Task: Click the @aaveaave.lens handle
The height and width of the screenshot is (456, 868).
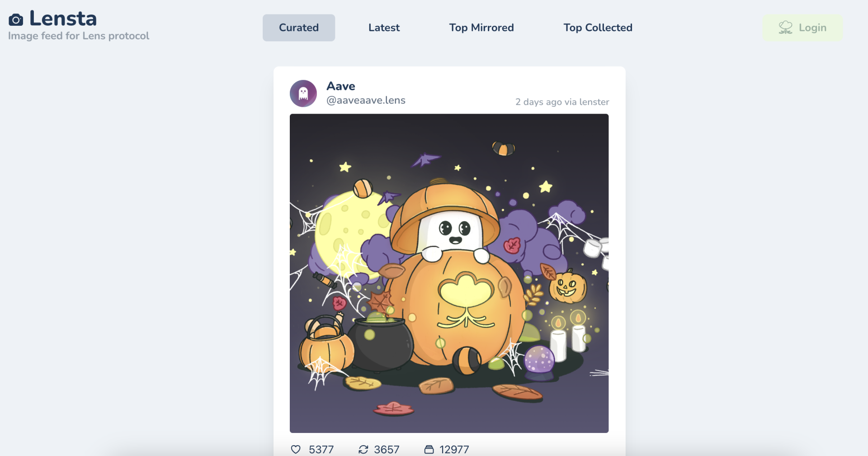Action: point(366,100)
